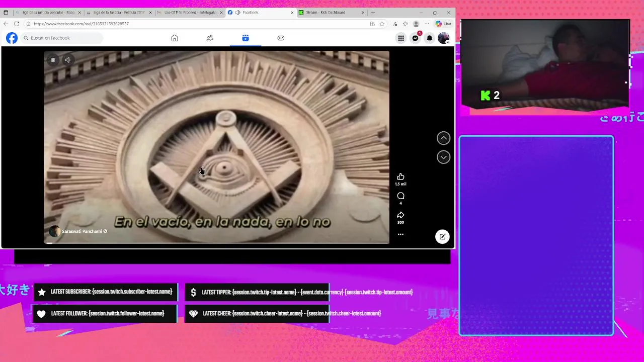Viewport: 644px width, 362px height.
Task: Open Saraswati Panchami profile link
Action: [x=82, y=231]
